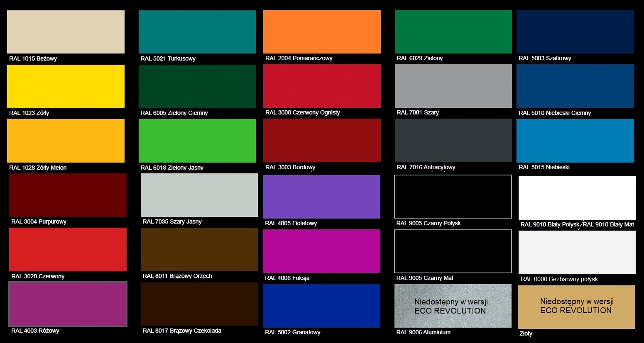Choose the dark green RAL 6005 swatch
The width and height of the screenshot is (644, 343).
(x=197, y=86)
